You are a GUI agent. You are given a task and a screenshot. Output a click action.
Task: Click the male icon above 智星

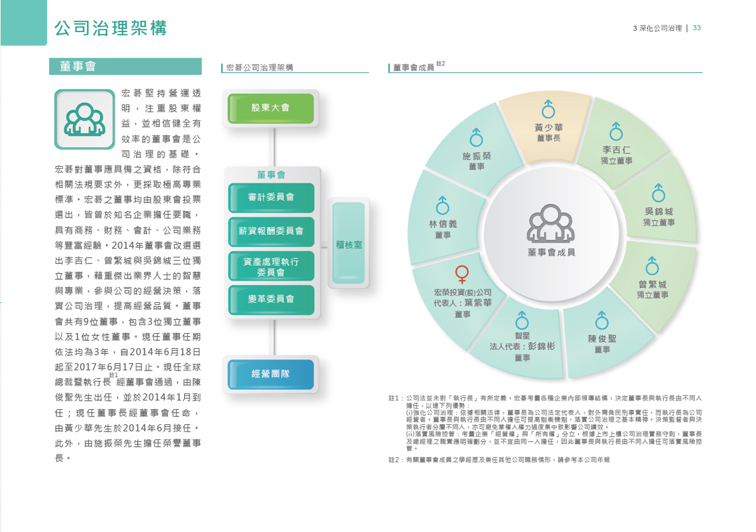[522, 320]
